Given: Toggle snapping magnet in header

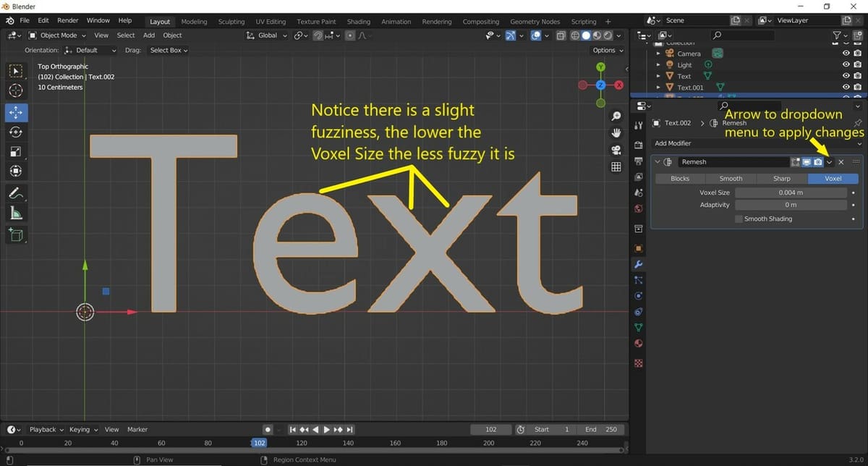Looking at the screenshot, I should (318, 35).
